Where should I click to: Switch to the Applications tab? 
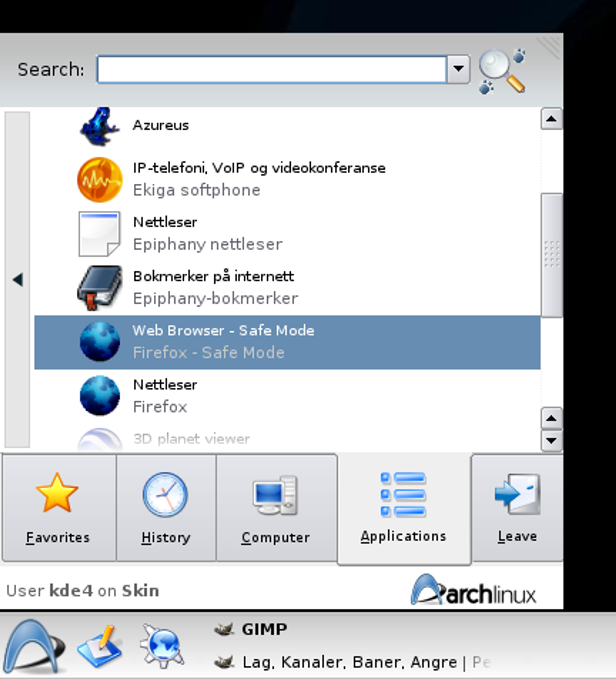[x=404, y=509]
